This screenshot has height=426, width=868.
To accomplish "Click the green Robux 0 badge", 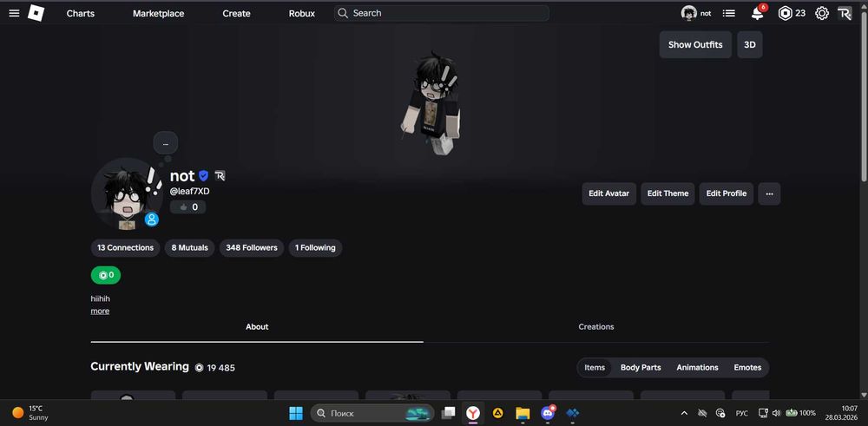I will coord(106,275).
